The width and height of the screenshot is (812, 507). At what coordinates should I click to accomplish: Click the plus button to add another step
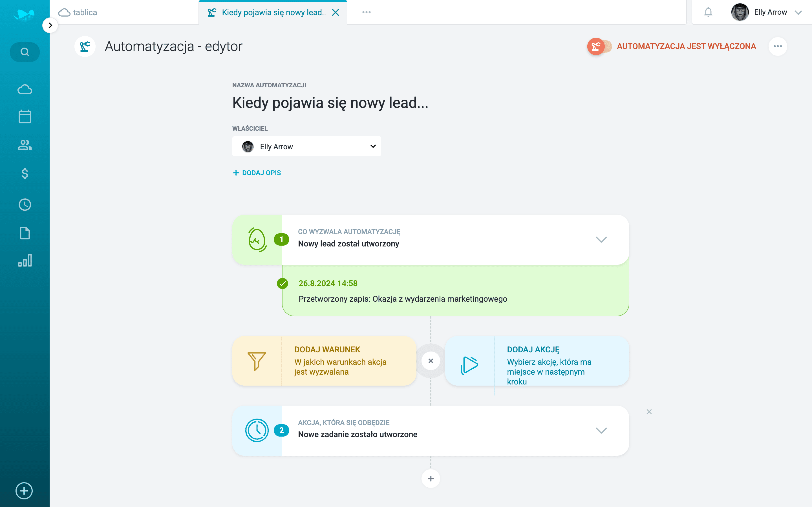pyautogui.click(x=431, y=479)
